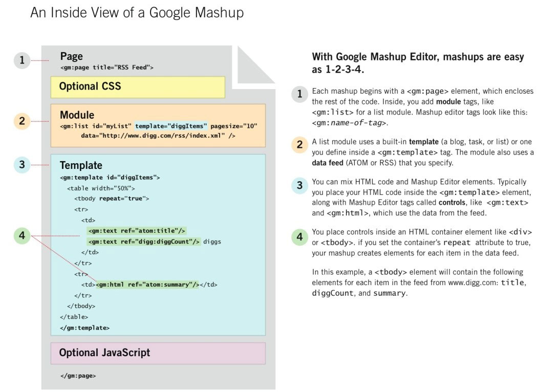
Task: Click the title "An Inside View of a Google Mashup"
Action: coord(137,12)
